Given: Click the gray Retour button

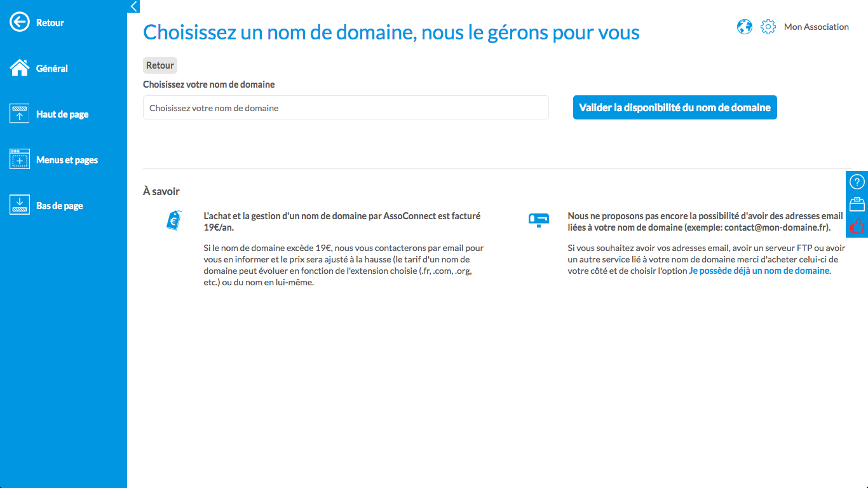Looking at the screenshot, I should [x=159, y=65].
